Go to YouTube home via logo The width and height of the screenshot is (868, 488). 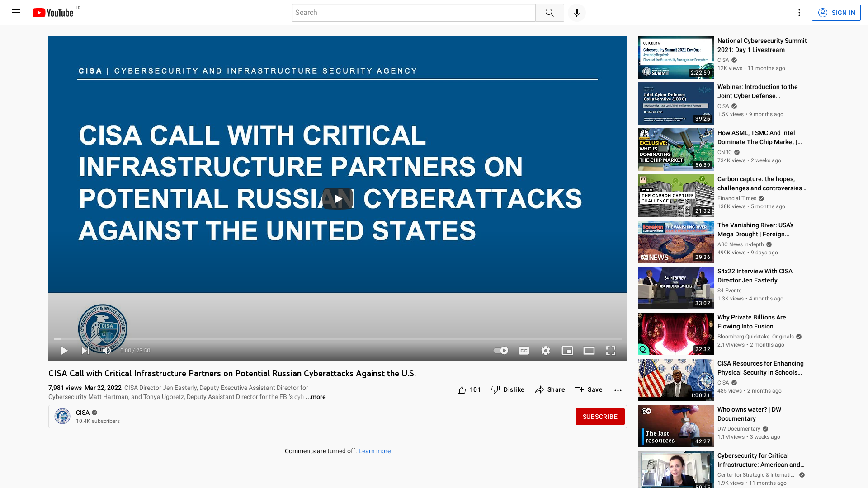53,13
